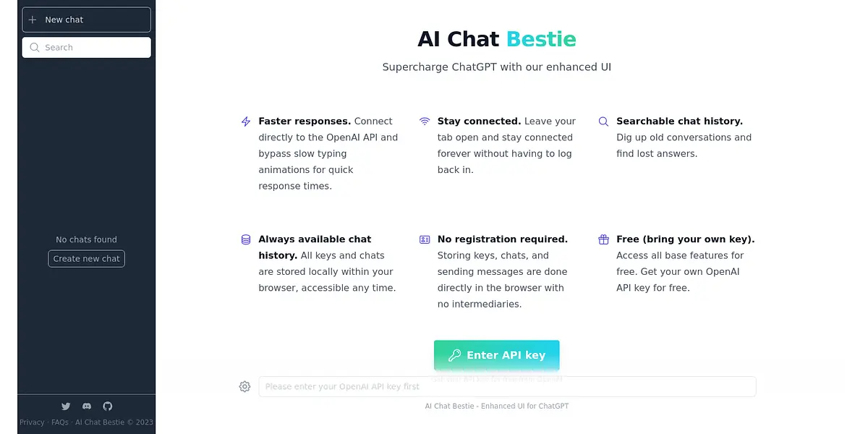Click the AI Chat Bestie heading
The image size is (868, 434).
[x=496, y=38]
